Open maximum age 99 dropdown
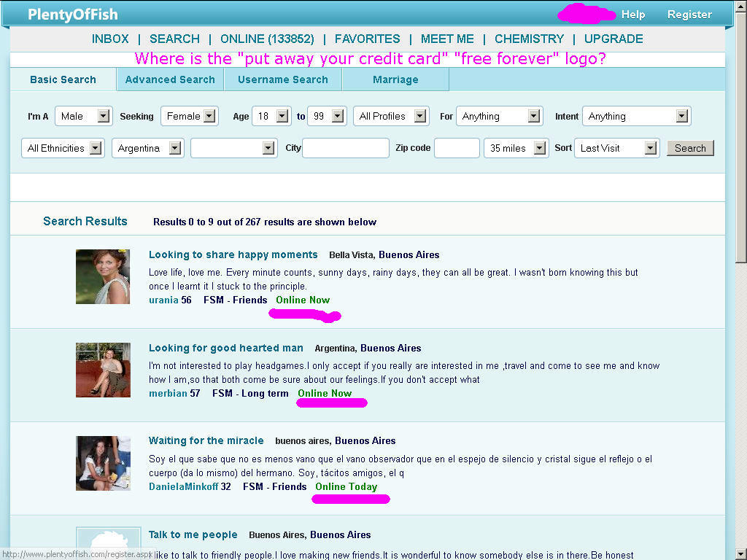 click(327, 116)
